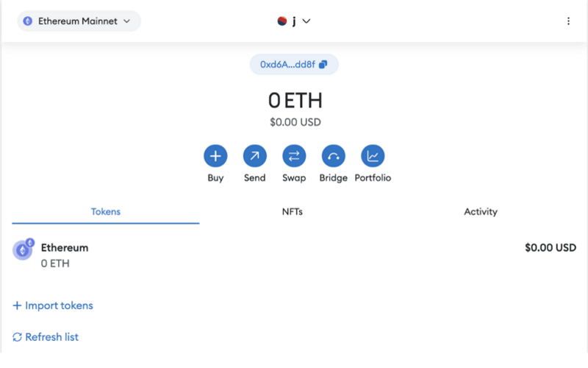Viewport: 588px width, 368px height.
Task: Click the Ethereum logo in network selector
Action: pos(28,21)
